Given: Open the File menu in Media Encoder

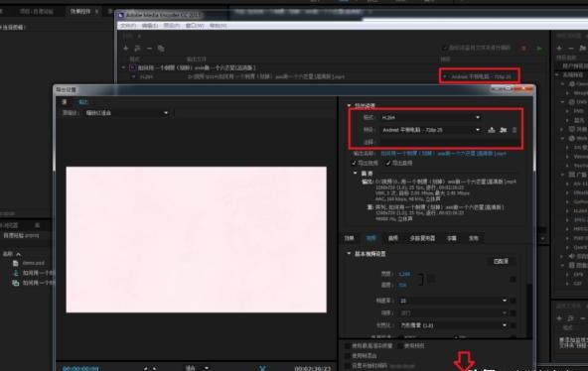Looking at the screenshot, I should tap(128, 26).
